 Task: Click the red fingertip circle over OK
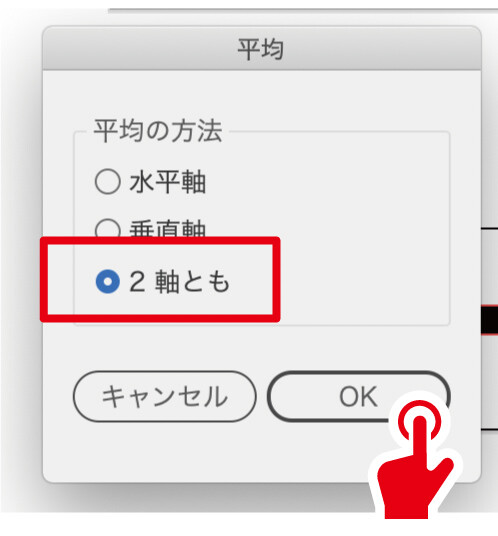click(x=420, y=421)
